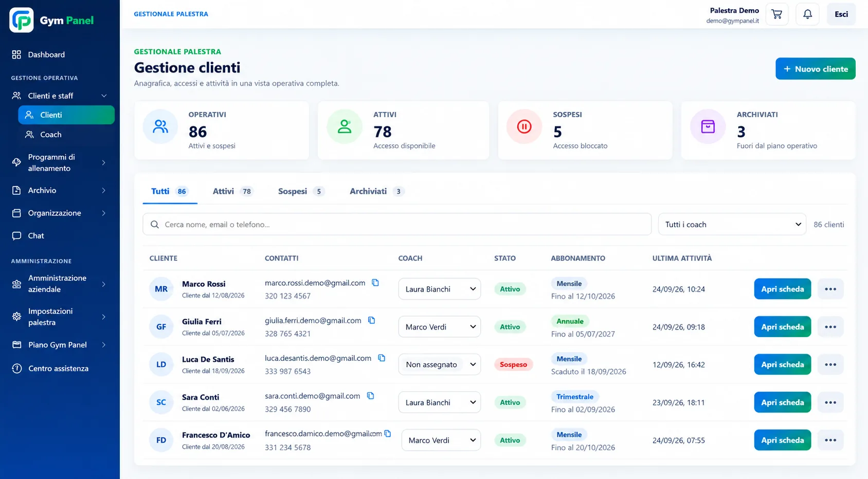Image resolution: width=868 pixels, height=479 pixels.
Task: Click the Sospesi pause icon card
Action: click(524, 126)
